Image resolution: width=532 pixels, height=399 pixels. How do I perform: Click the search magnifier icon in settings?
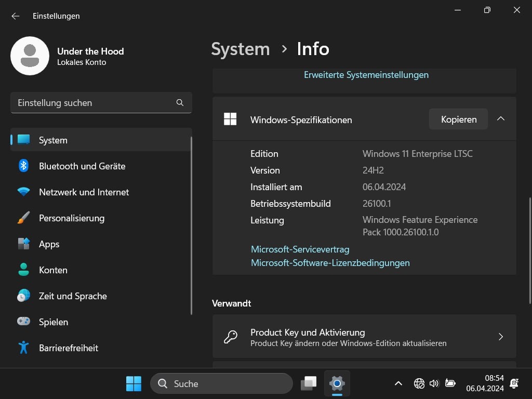(x=180, y=102)
